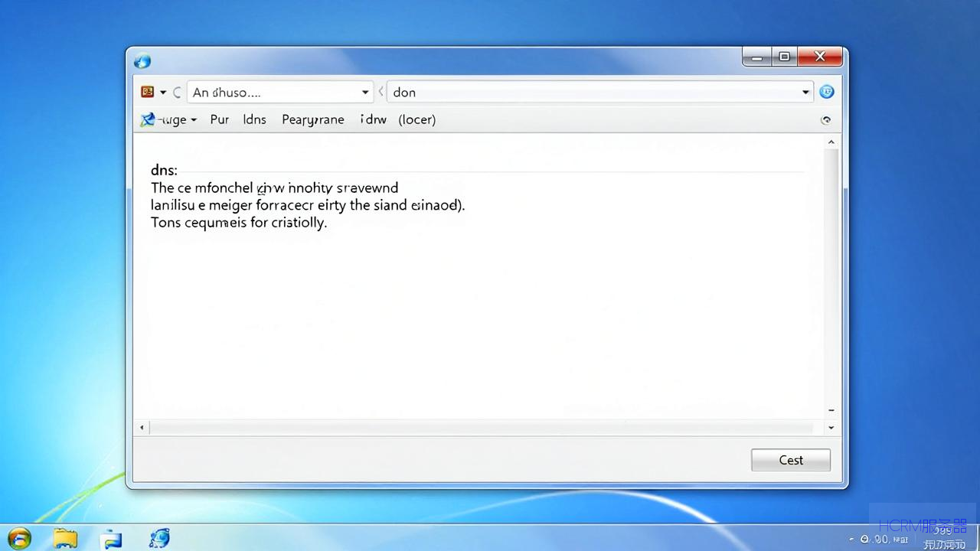Viewport: 980px width, 551px height.
Task: Click the text line 'The ce mfonchel...'
Action: (x=274, y=187)
